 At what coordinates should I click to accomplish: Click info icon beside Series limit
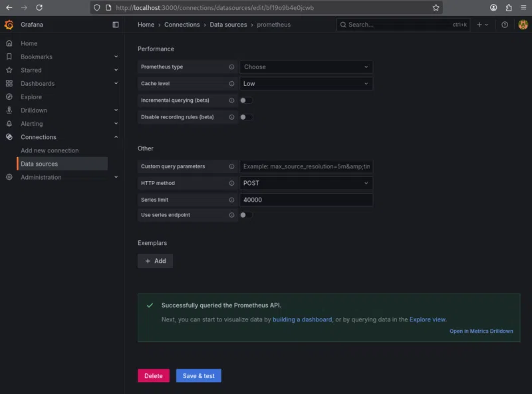[x=232, y=200]
